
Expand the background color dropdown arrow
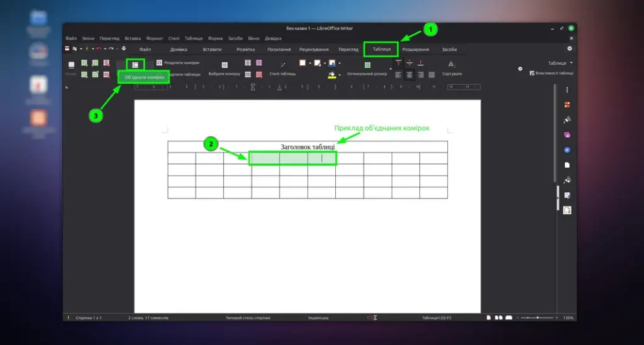339,75
